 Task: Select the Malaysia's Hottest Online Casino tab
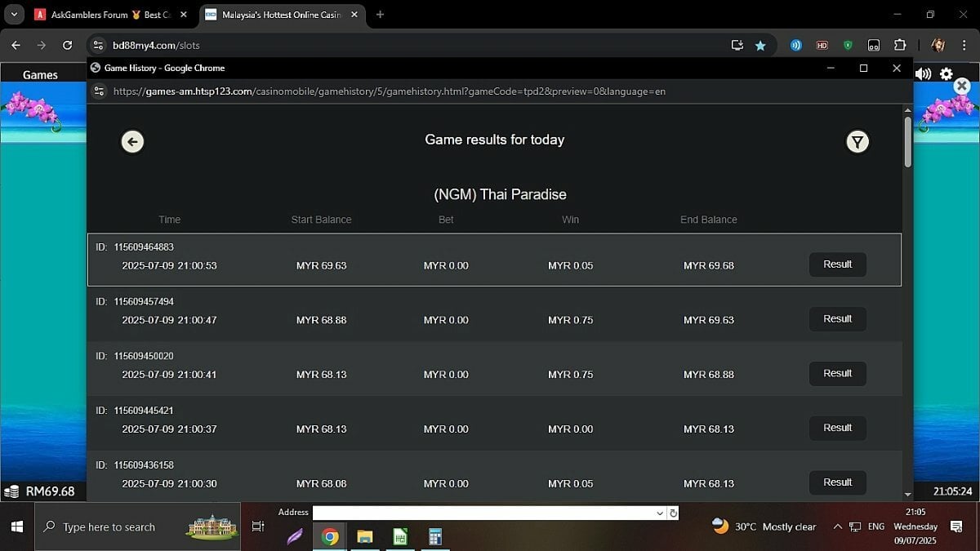point(280,15)
